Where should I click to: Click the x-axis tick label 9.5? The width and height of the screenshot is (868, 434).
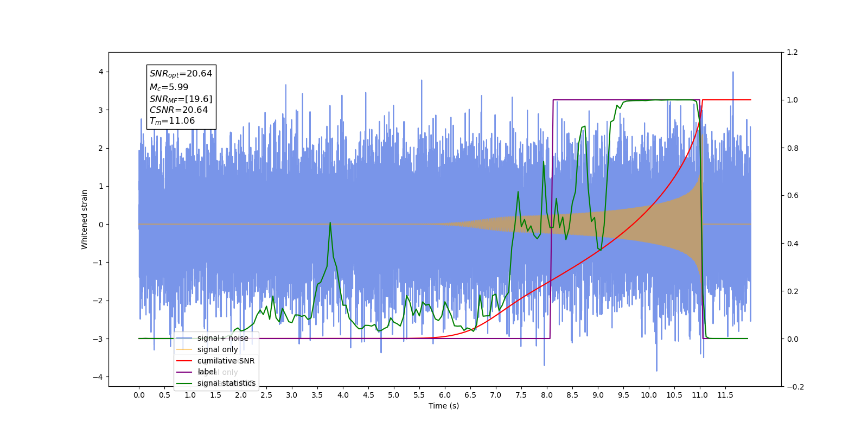point(623,395)
